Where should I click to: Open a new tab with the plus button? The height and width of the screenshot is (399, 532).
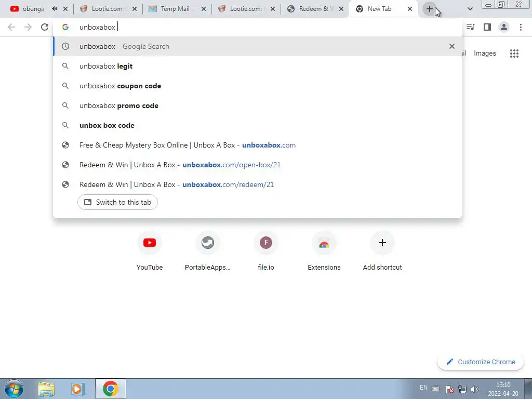point(430,9)
